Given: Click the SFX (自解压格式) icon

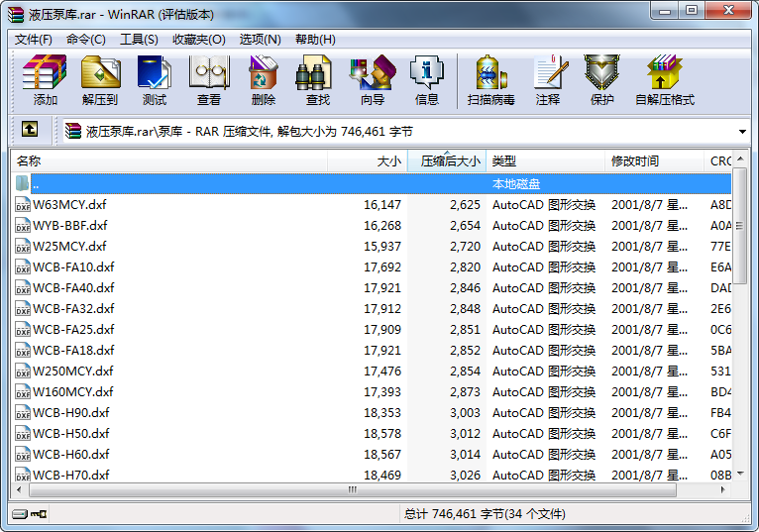Looking at the screenshot, I should pyautogui.click(x=665, y=80).
